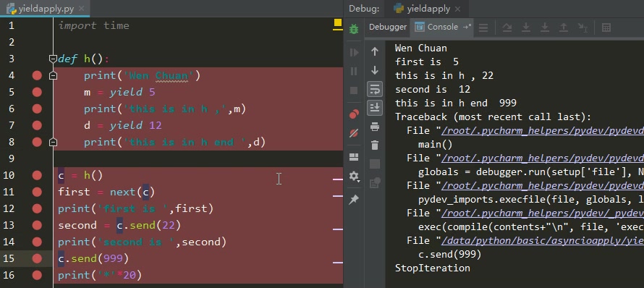Open debugger settings gear icon

(354, 177)
